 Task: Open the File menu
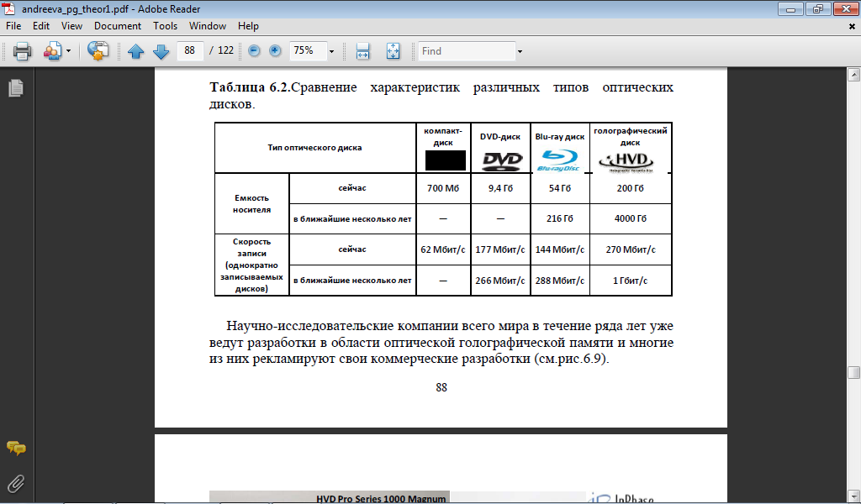13,26
